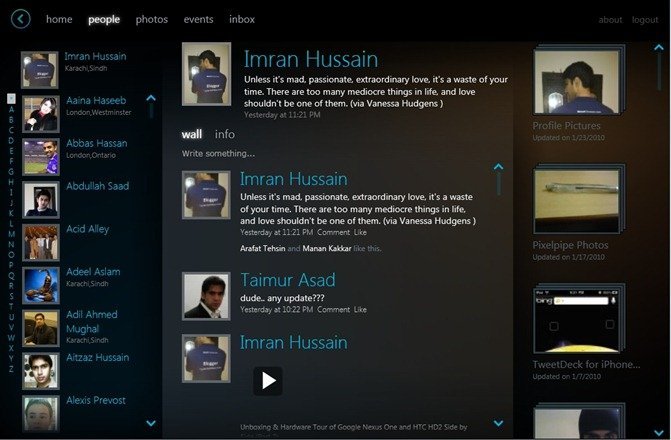Click the logout link
Viewport: 671px width, 440px height.
[645, 20]
